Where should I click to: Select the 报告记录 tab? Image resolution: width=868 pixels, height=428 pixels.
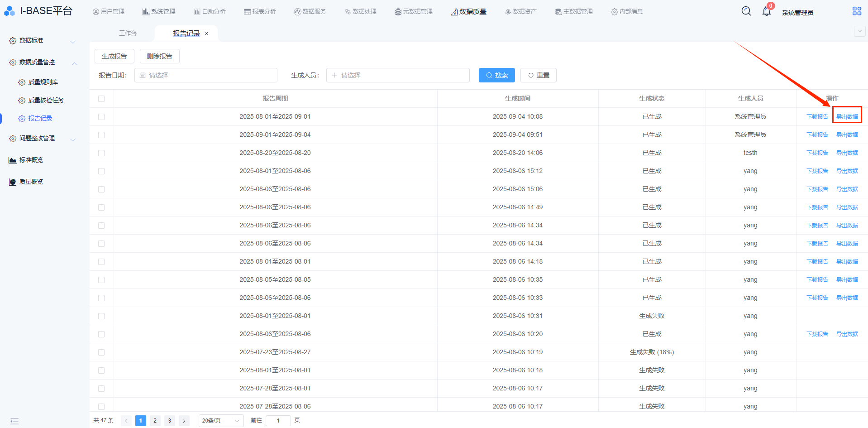[x=186, y=34]
